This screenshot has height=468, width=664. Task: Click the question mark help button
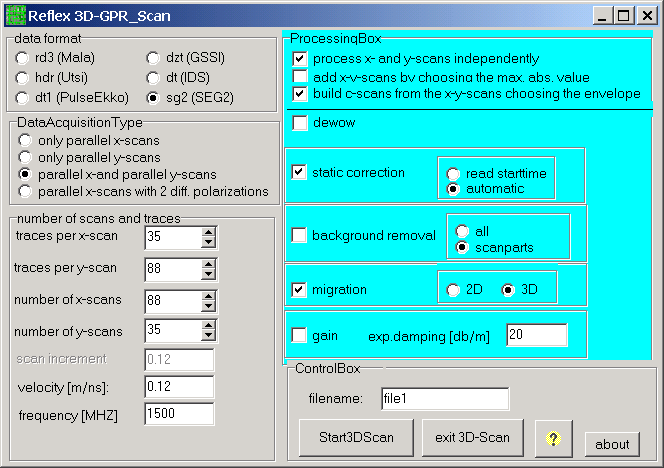[554, 438]
